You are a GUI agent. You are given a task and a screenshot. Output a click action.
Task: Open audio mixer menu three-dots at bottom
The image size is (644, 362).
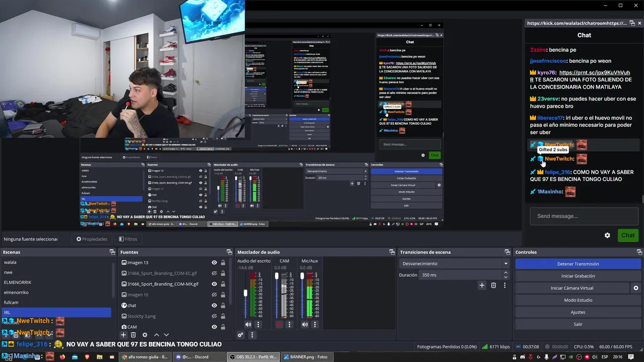click(252, 335)
